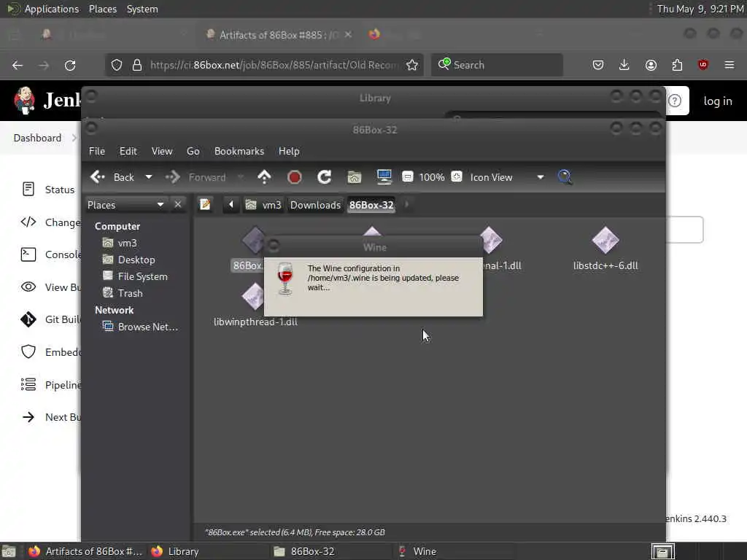
Task: Close the Places side pane
Action: [178, 204]
